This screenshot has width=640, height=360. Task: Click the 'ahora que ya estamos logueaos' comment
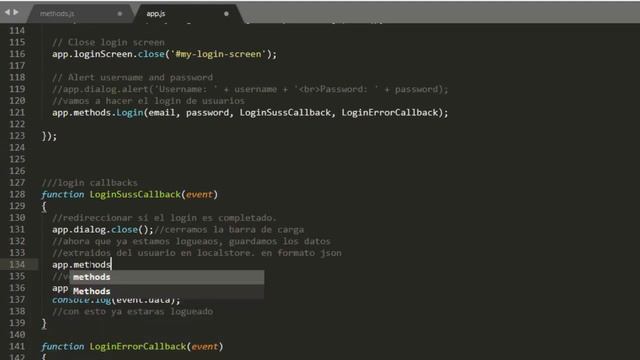coord(191,241)
